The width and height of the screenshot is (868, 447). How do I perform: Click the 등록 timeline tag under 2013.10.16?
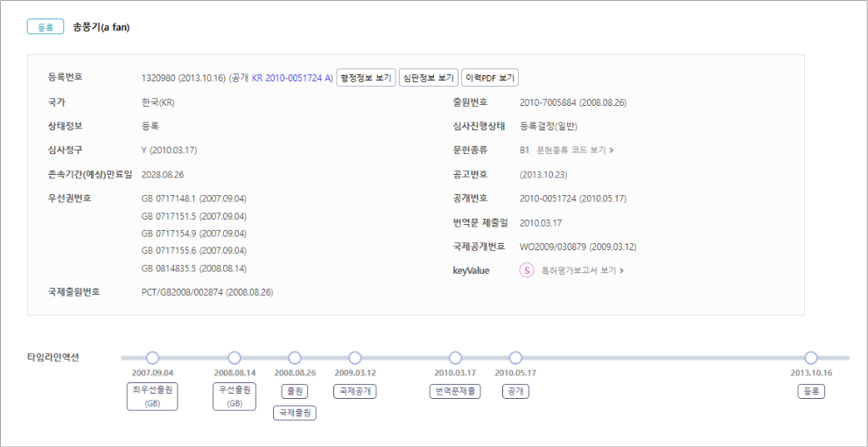point(811,391)
